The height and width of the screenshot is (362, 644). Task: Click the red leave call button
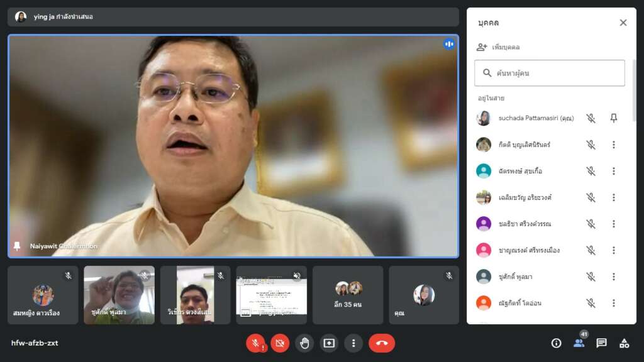pyautogui.click(x=381, y=343)
